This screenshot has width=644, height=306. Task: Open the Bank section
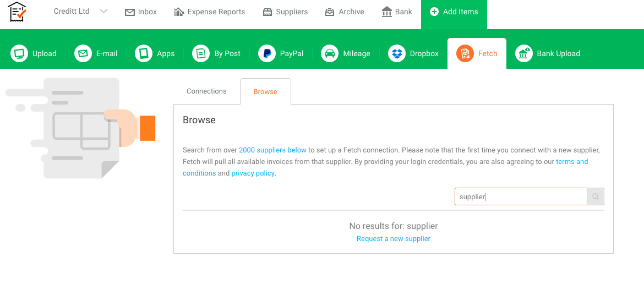(x=397, y=12)
